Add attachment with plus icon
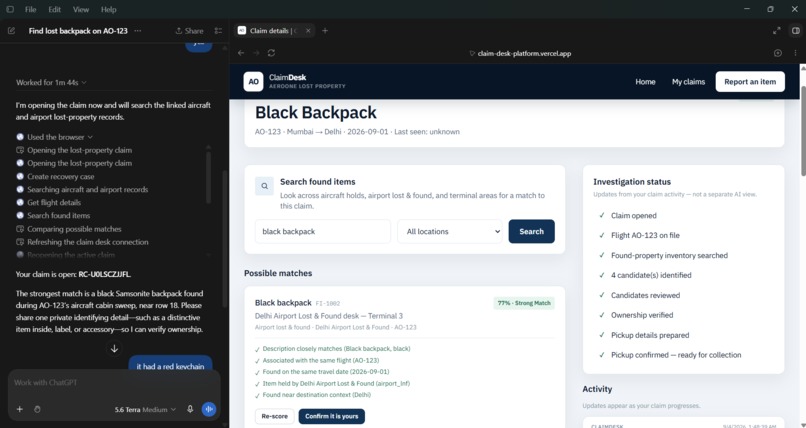806x428 pixels. click(20, 410)
